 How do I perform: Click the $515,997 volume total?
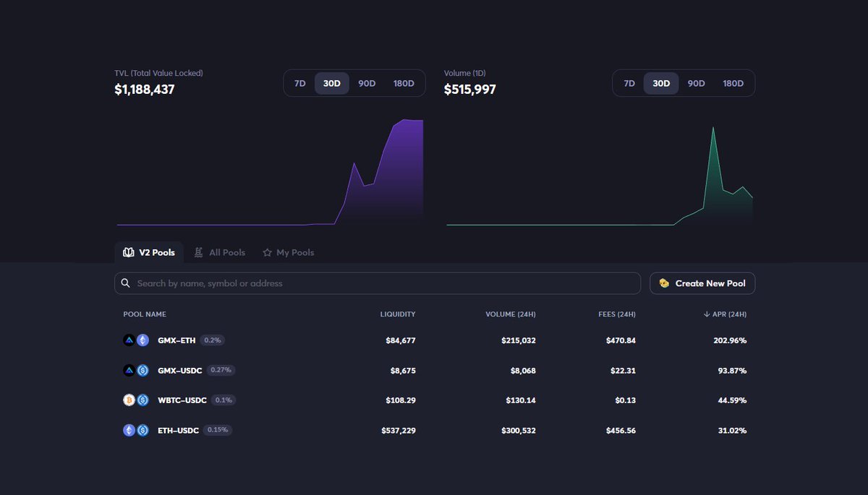click(470, 90)
